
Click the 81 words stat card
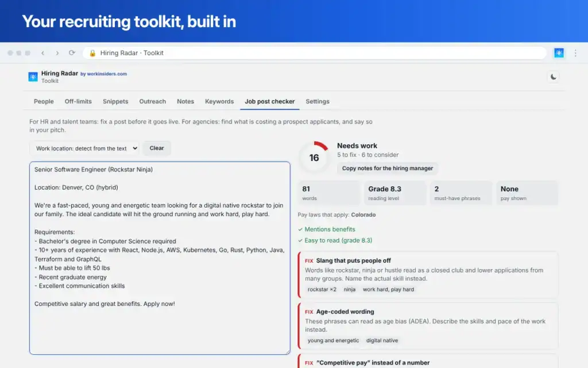[329, 193]
